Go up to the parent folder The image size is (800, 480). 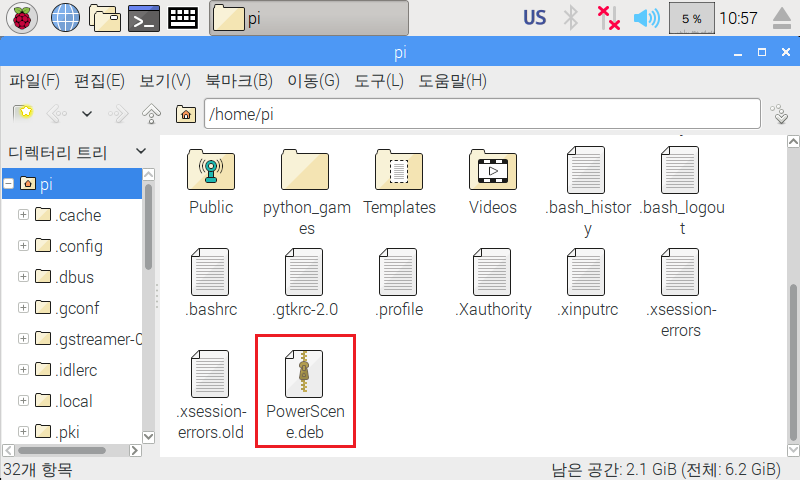(x=152, y=114)
